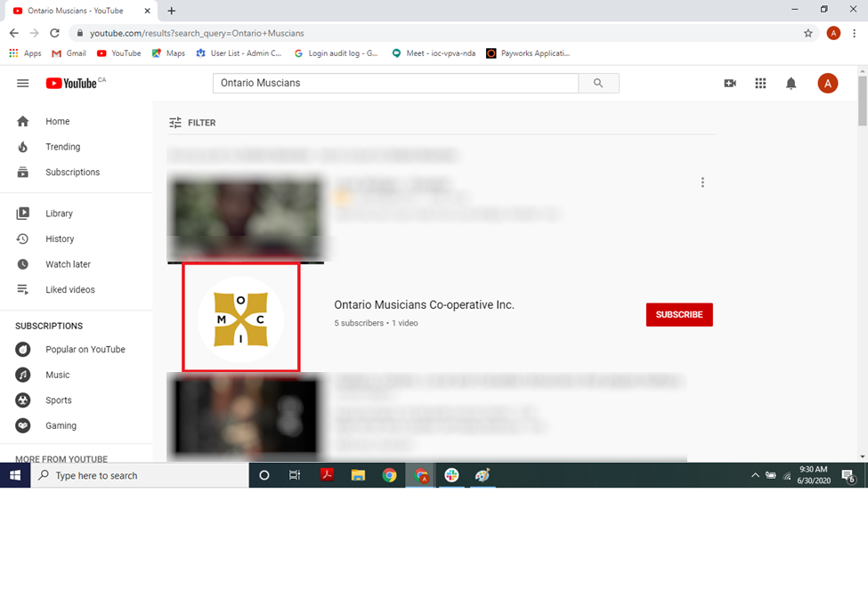Open Ontario Musicians Co-operative Inc. channel title
This screenshot has width=868, height=606.
[x=424, y=305]
